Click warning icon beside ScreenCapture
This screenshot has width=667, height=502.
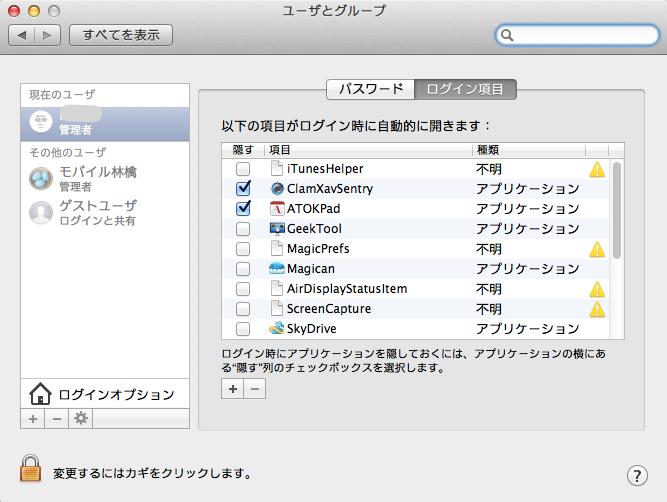597,309
